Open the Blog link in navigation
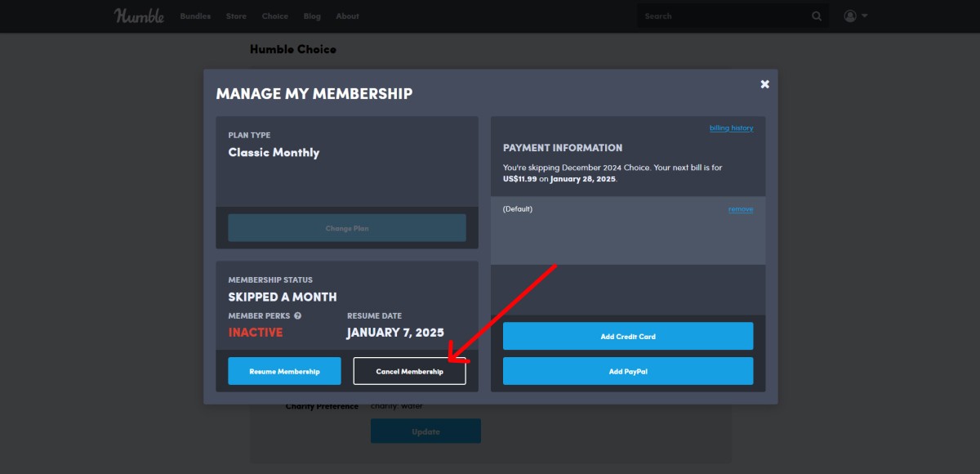Image resolution: width=980 pixels, height=474 pixels. [x=312, y=16]
